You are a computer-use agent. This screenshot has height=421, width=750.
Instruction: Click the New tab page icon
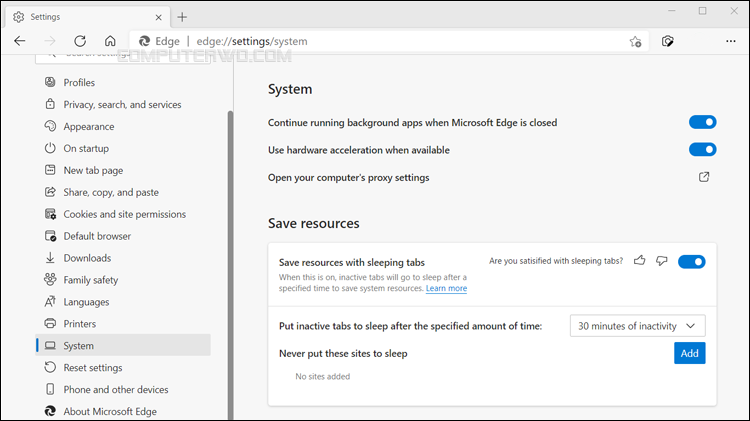click(50, 170)
